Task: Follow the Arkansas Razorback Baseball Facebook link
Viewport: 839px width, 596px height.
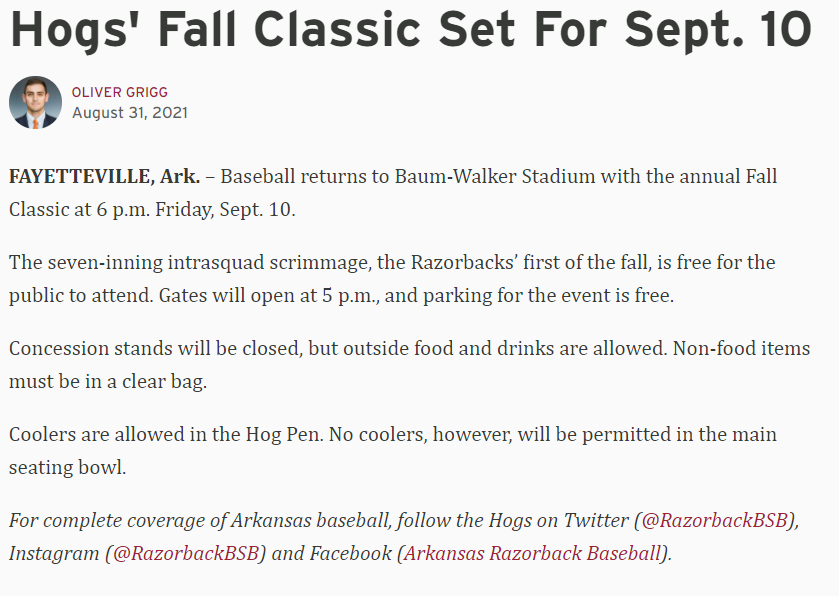Action: [533, 553]
